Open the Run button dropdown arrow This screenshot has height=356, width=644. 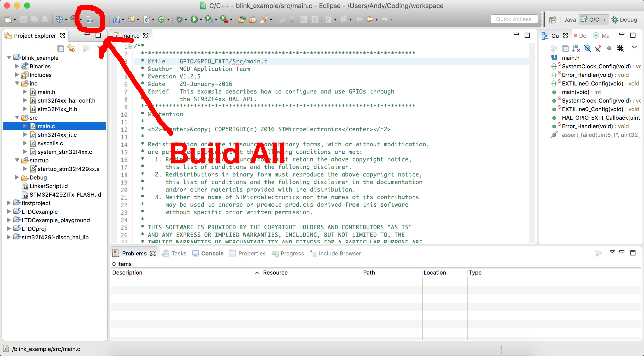(x=201, y=20)
